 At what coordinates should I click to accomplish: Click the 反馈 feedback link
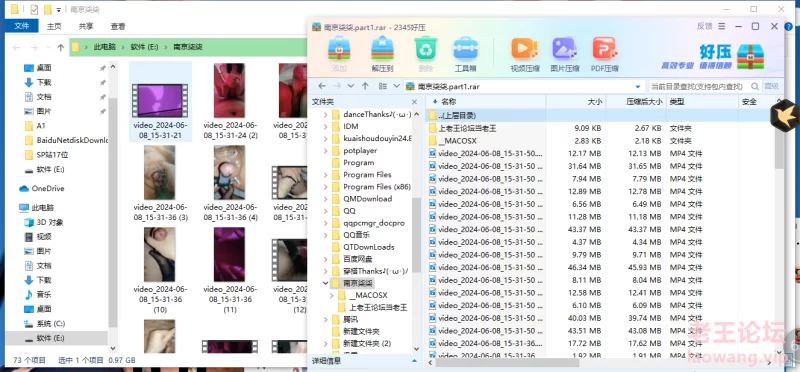[x=704, y=26]
